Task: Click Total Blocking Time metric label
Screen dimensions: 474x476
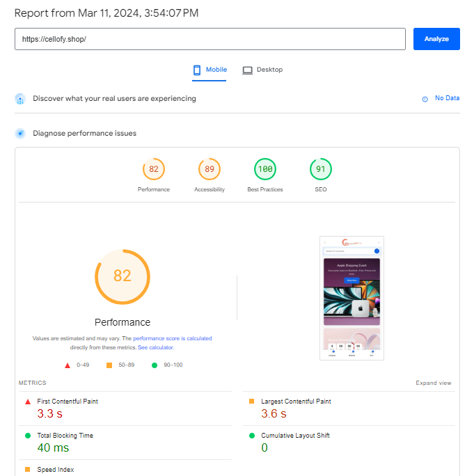Action: (65, 436)
